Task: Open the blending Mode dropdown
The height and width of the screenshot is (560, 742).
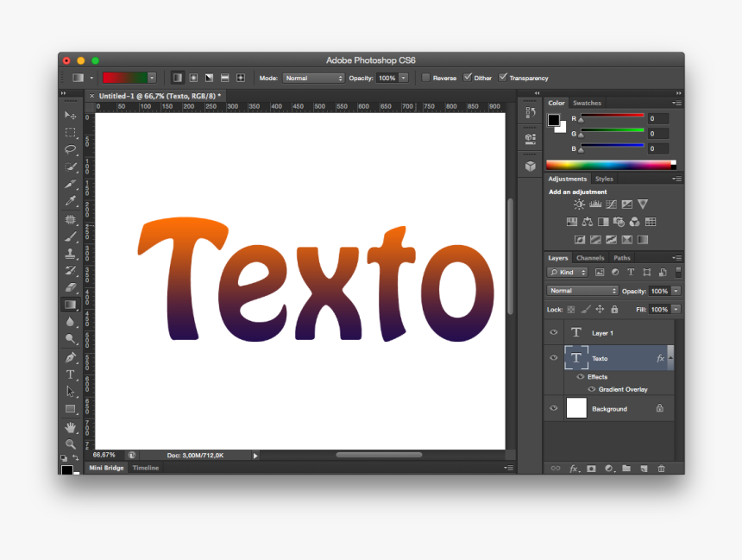Action: pos(582,290)
